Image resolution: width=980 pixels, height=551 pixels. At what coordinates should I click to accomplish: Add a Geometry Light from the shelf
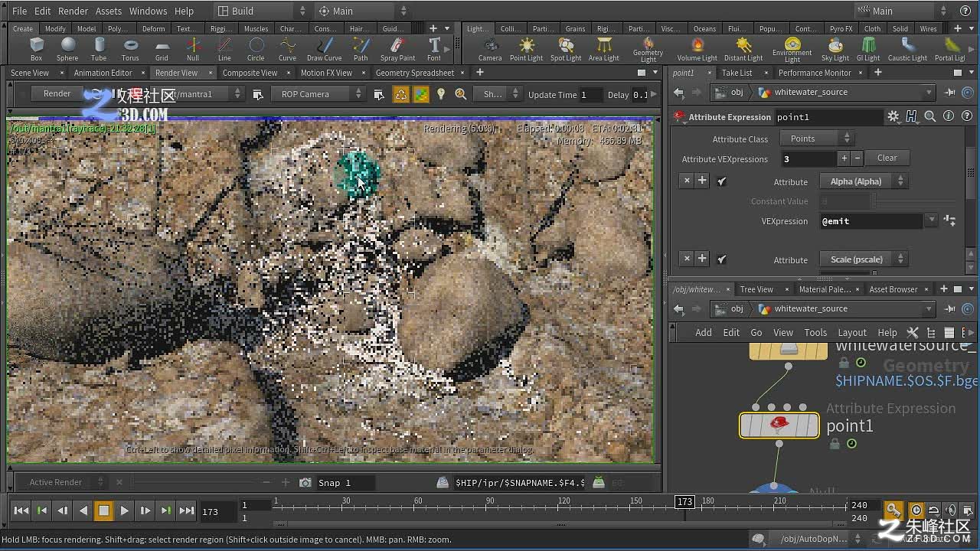648,50
